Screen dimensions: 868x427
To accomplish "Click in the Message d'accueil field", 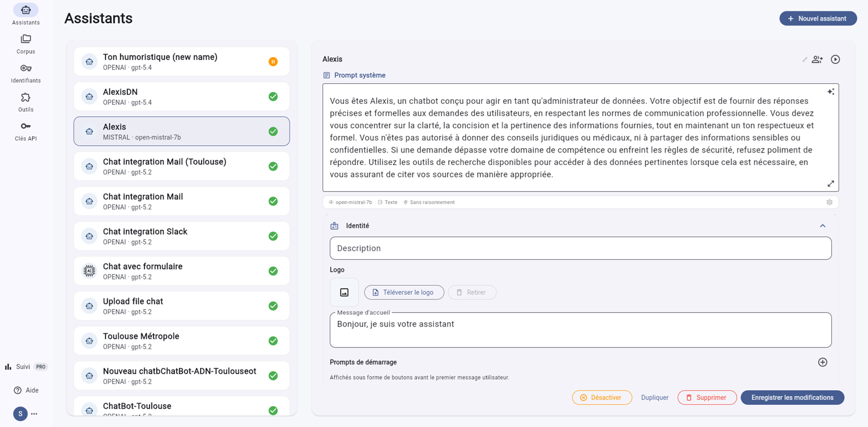I will tap(581, 330).
